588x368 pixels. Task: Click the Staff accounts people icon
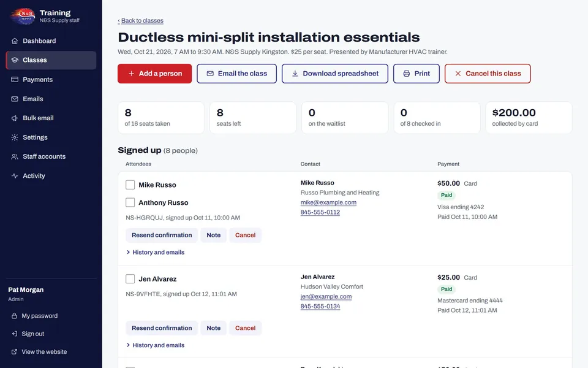coord(15,156)
